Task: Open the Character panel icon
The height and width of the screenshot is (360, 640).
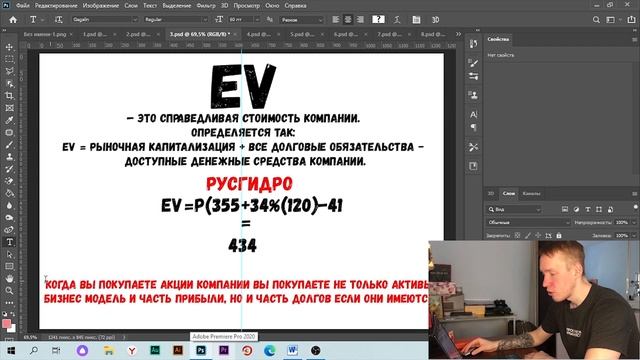Action: (x=473, y=115)
